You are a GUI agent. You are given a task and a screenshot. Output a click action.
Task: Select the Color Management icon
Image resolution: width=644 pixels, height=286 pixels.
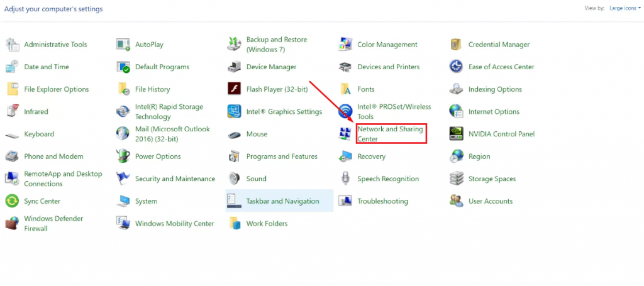(x=345, y=45)
